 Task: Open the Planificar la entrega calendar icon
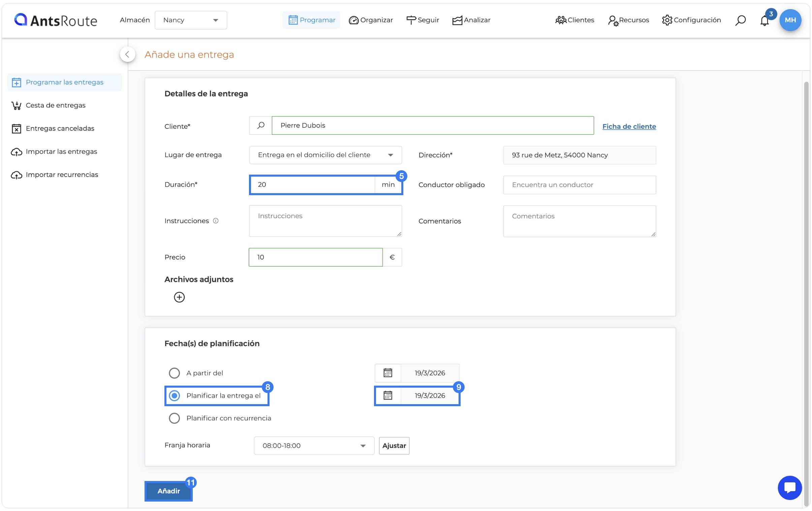(x=388, y=396)
